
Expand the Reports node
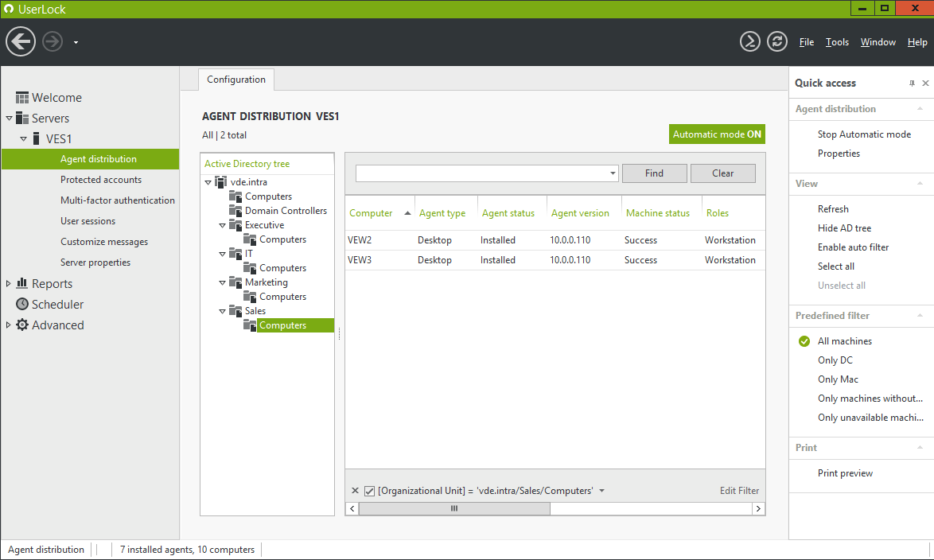8,283
